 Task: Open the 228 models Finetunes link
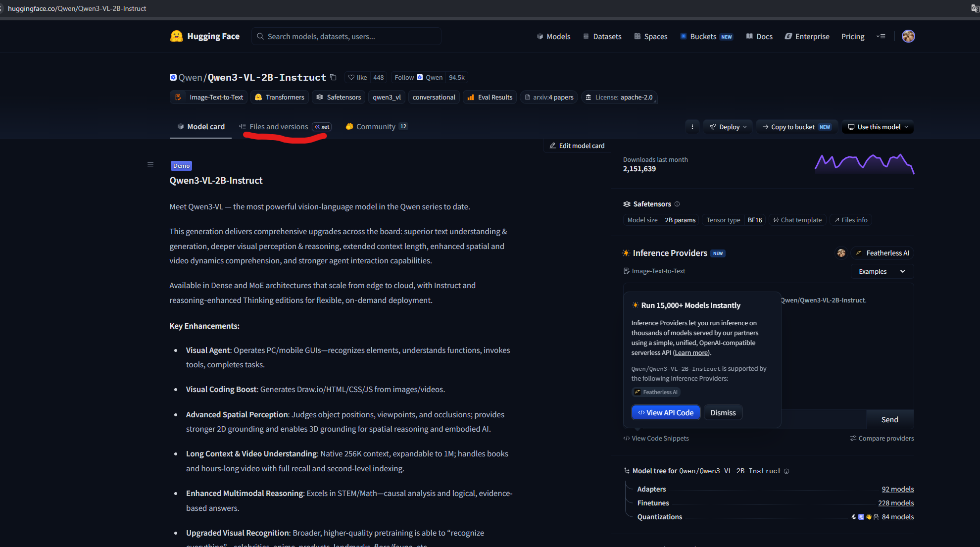tap(896, 503)
